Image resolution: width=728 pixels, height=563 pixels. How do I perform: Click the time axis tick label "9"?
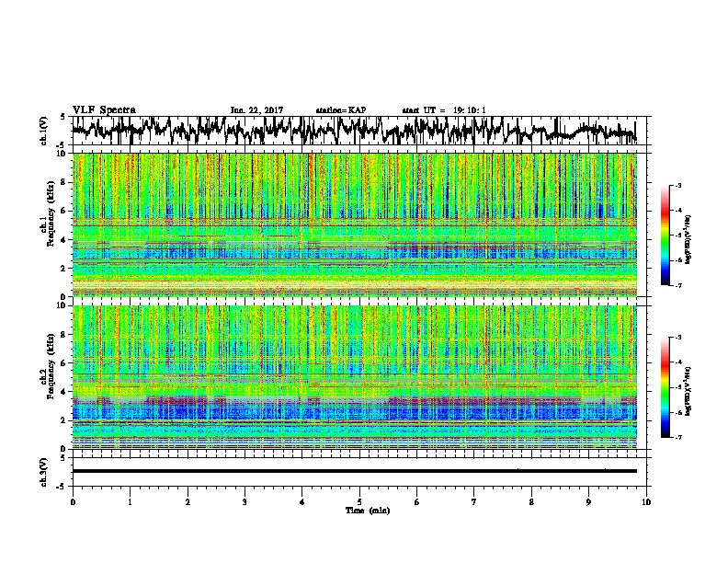[588, 502]
